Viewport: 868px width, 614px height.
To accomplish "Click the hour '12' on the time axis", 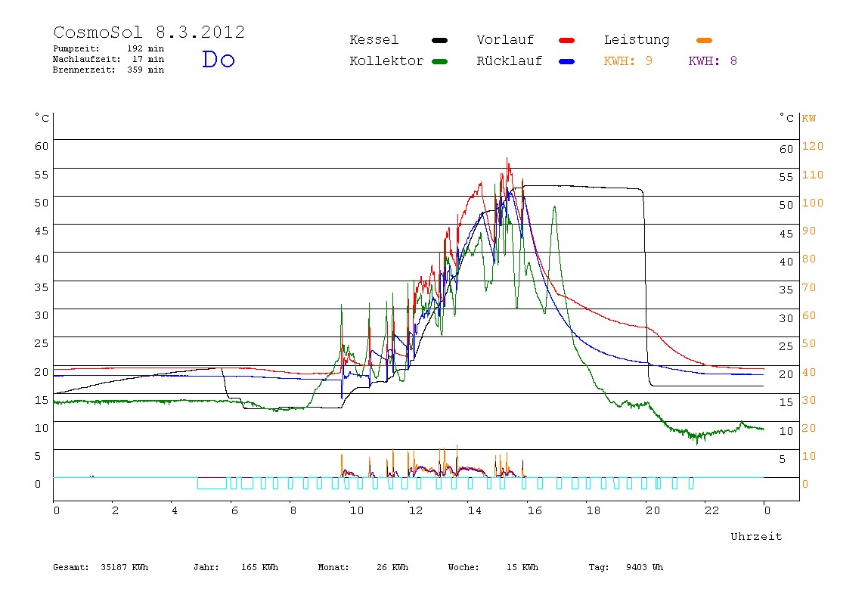I will [x=416, y=510].
